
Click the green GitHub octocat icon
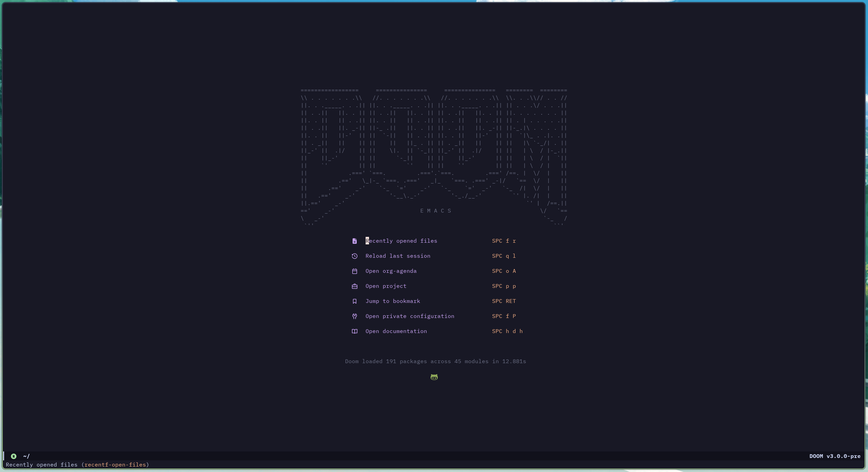tap(434, 377)
